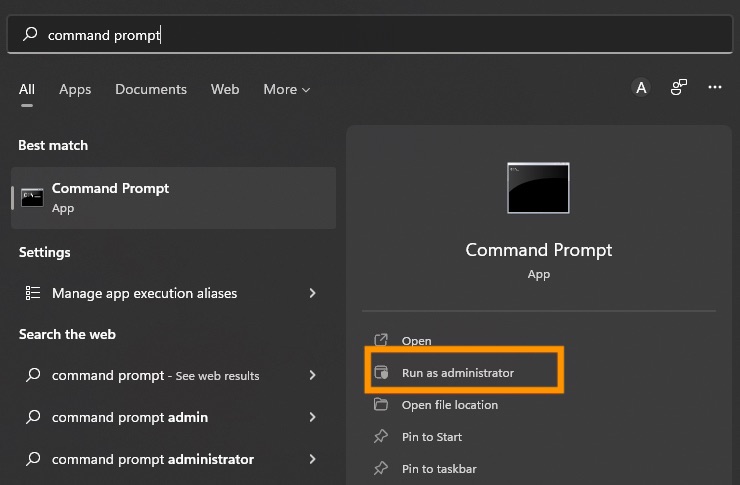740x485 pixels.
Task: Select the Web filter tab
Action: 225,89
